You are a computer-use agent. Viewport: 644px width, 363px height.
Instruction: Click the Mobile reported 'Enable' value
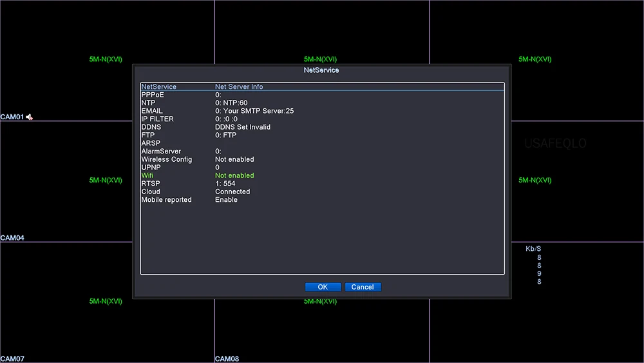click(226, 200)
